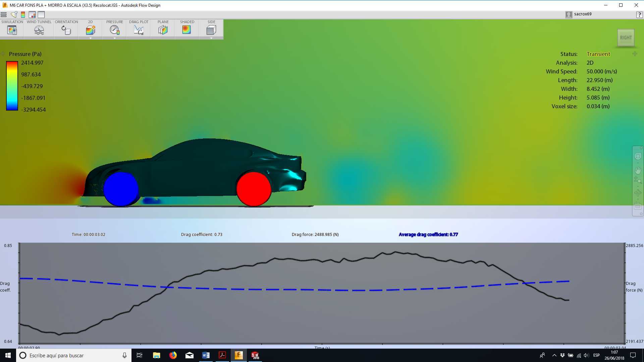This screenshot has width=644, height=362.
Task: Click the Transient status value
Action: pyautogui.click(x=598, y=54)
